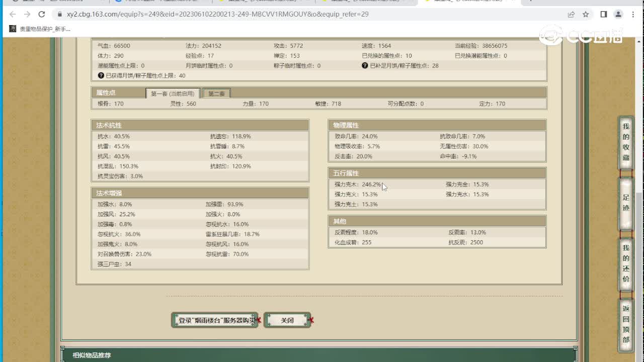The image size is (644, 362).
Task: Click the help icon beside 已补足月饼/粽子属性点
Action: (365, 65)
